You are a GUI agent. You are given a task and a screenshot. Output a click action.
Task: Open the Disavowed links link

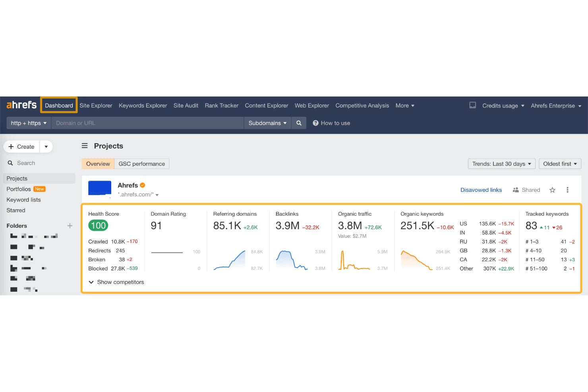(x=481, y=190)
